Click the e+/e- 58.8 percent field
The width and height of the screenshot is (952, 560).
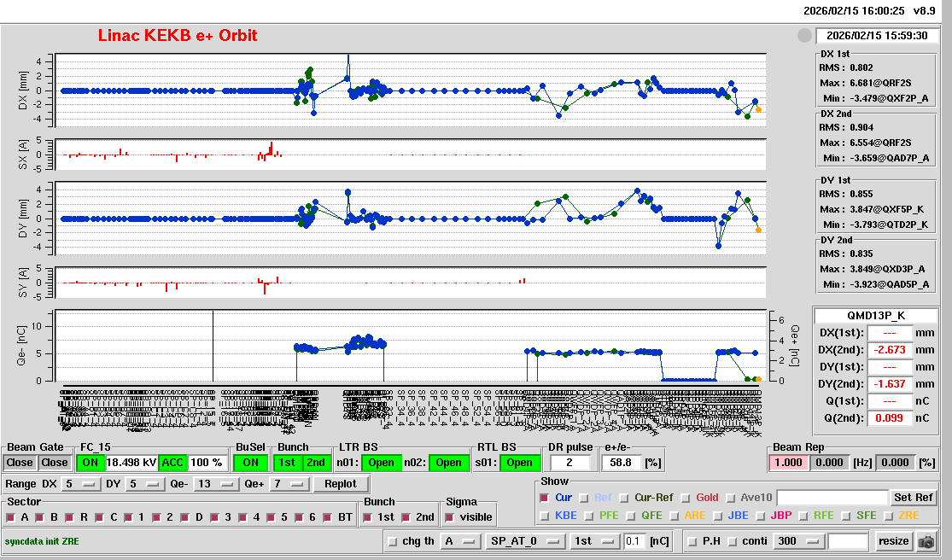621,463
